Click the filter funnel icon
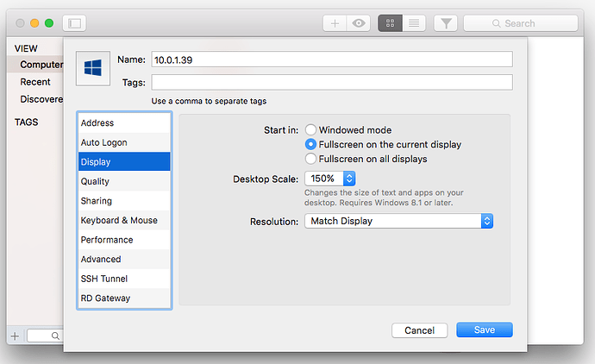Viewport: 595px width, 364px height. (x=445, y=23)
